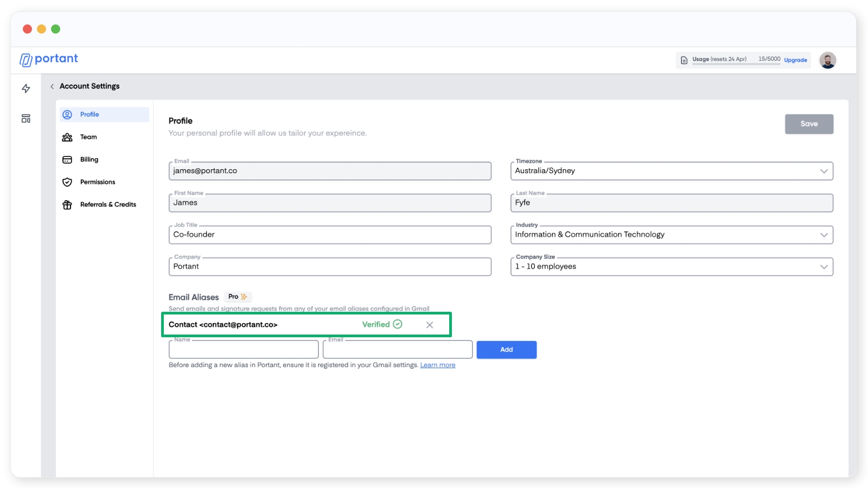The width and height of the screenshot is (868, 488).
Task: Click the Verified checkmark icon
Action: click(398, 324)
